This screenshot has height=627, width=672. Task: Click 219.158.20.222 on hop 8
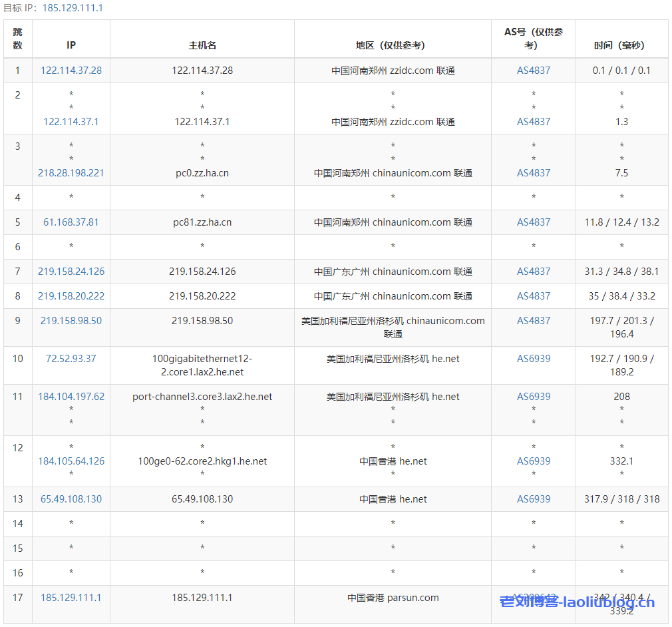[x=71, y=296]
